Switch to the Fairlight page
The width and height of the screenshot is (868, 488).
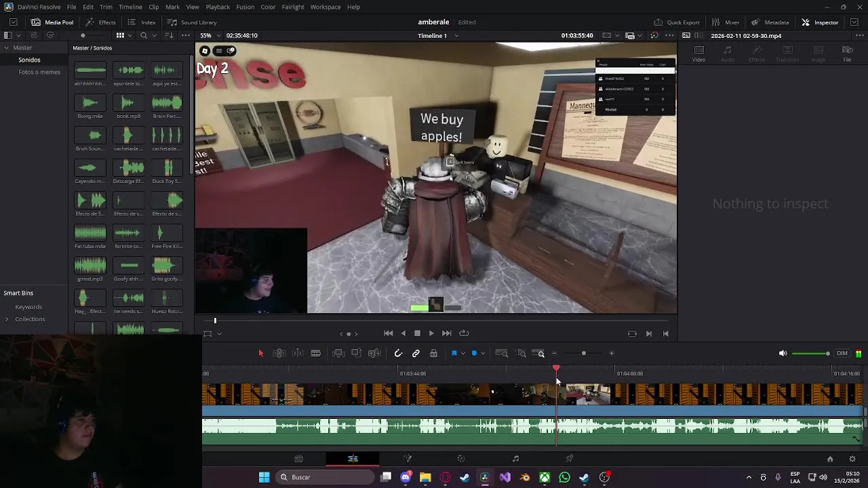515,459
